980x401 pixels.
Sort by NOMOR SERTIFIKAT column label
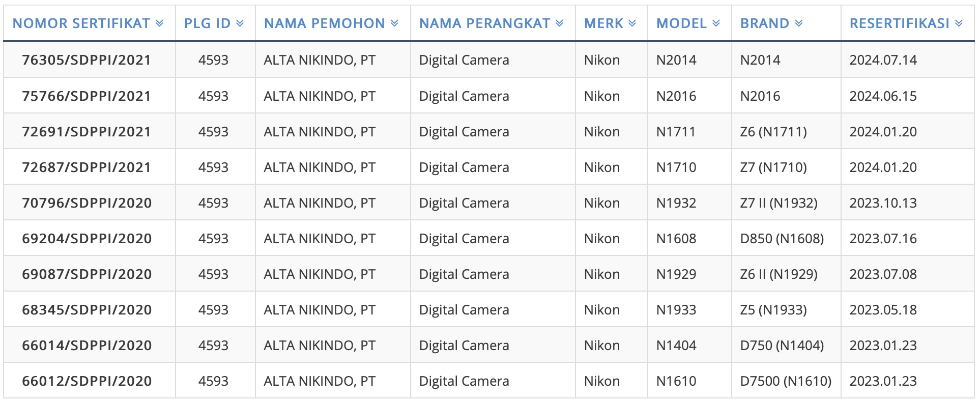click(81, 23)
